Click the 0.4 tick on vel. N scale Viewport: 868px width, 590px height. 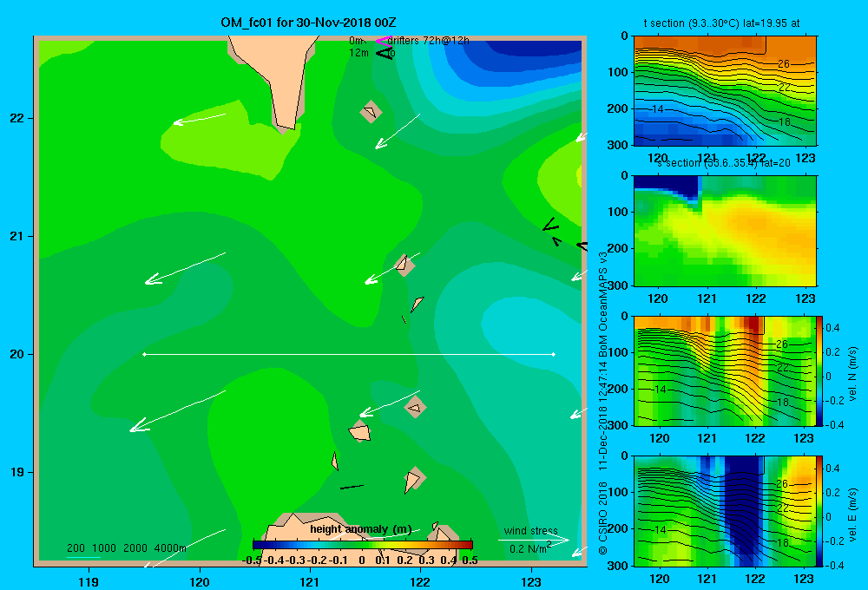pos(833,328)
